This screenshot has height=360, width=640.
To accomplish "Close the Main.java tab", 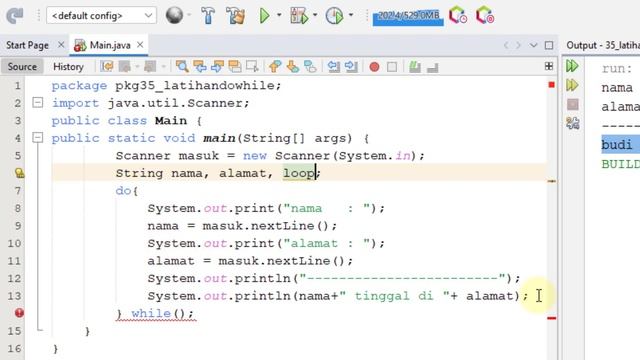I will pyautogui.click(x=140, y=44).
